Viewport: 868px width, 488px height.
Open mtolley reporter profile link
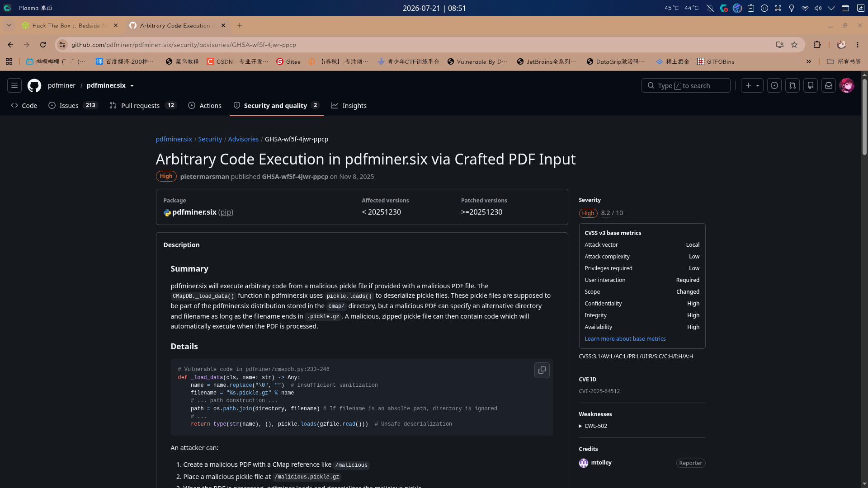601,462
